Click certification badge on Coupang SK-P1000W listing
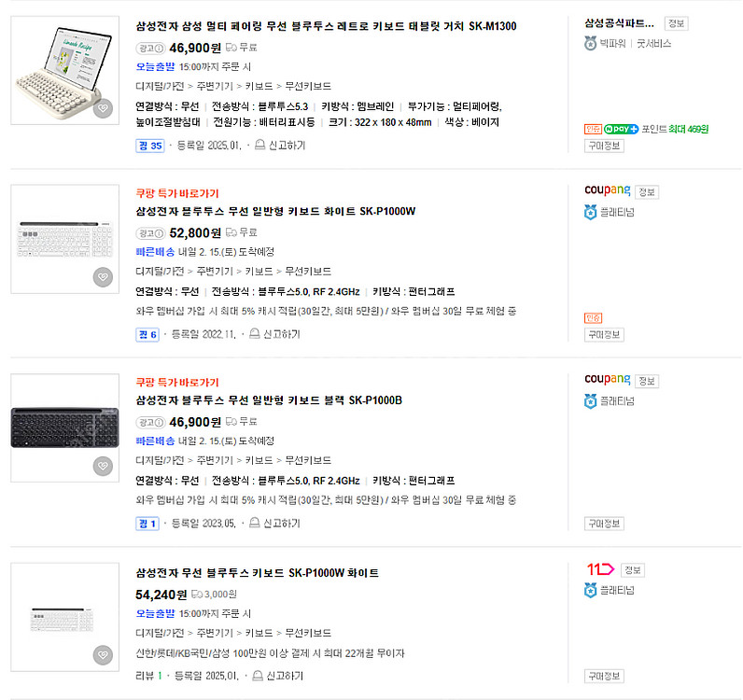 coord(593,318)
